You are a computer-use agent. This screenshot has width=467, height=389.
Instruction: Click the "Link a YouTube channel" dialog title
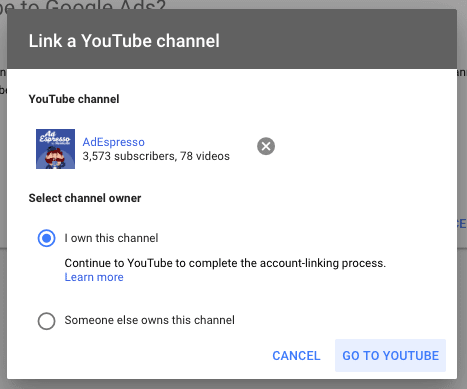[124, 41]
